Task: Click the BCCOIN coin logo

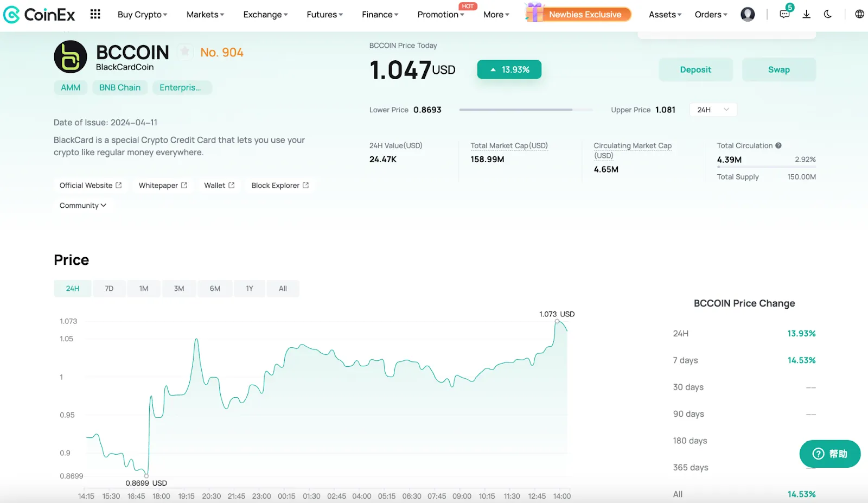Action: click(71, 56)
